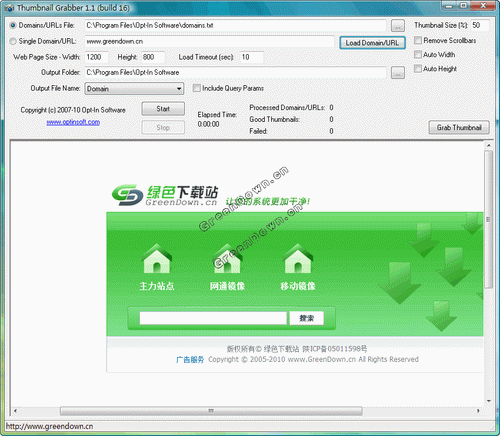500x436 pixels.
Task: Click the horizontal scrollbar thumb in preview
Action: 211,411
